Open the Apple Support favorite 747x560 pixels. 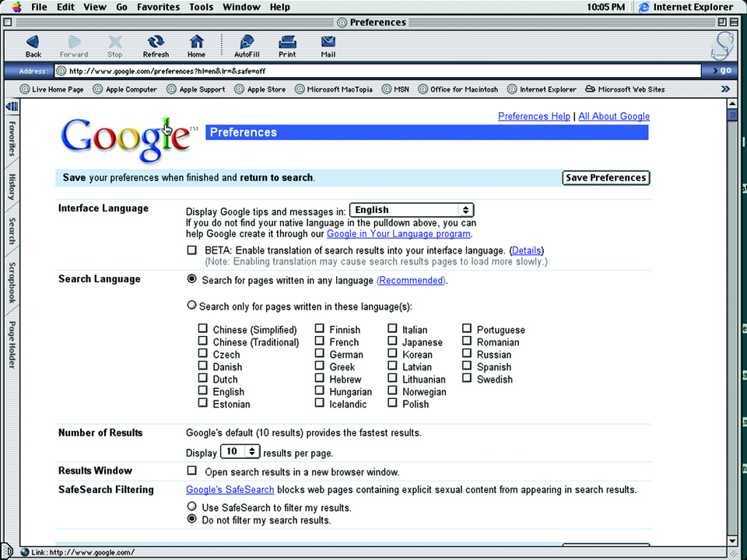pyautogui.click(x=196, y=89)
